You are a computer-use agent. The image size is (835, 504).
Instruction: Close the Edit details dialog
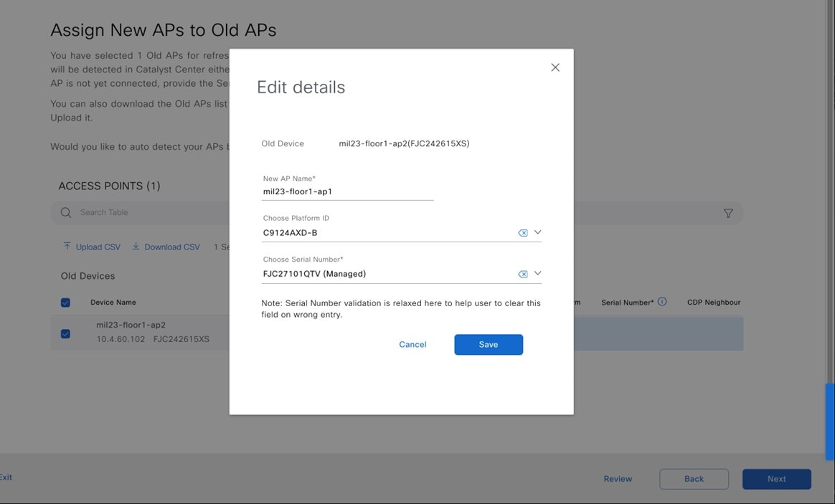(555, 67)
